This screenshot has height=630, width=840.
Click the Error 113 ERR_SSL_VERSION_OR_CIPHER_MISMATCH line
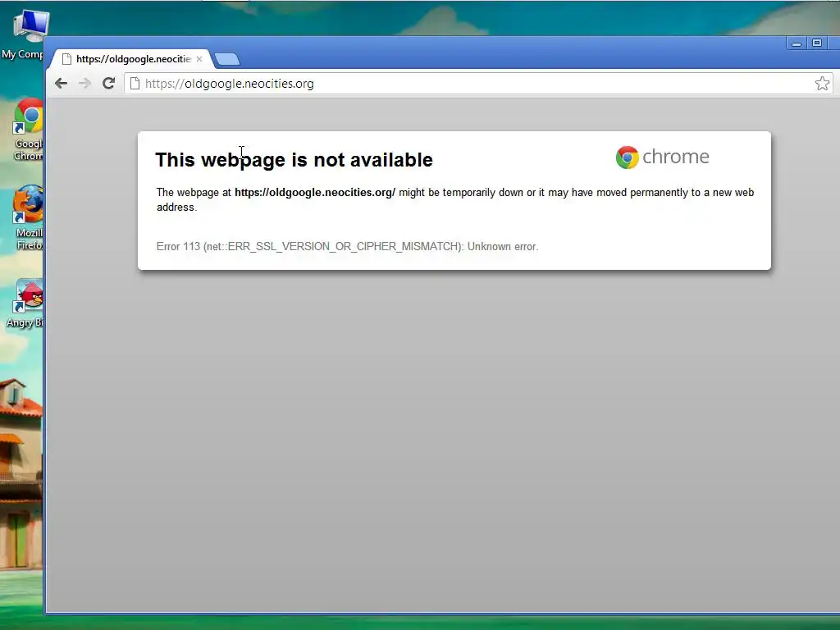(347, 246)
